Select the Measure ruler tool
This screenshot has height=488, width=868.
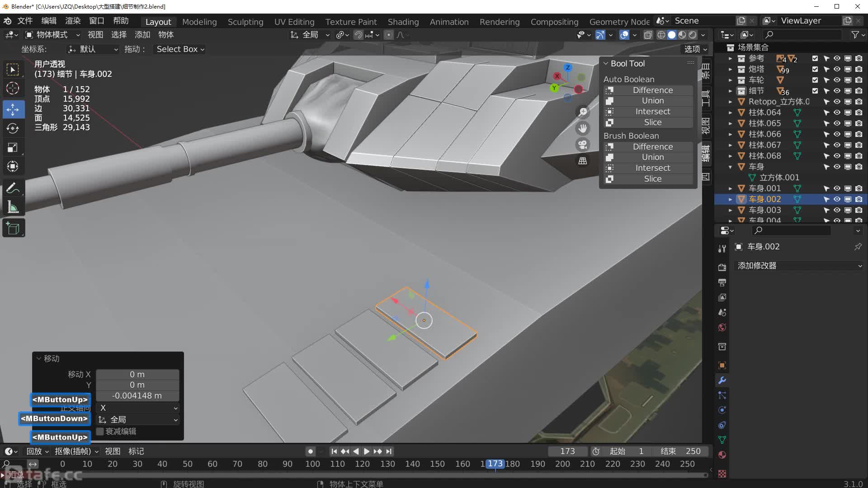pyautogui.click(x=13, y=207)
